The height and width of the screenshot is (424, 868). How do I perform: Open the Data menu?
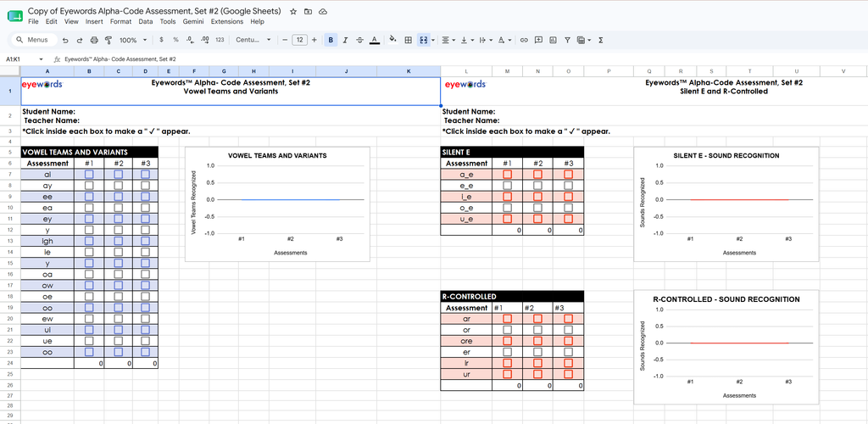click(x=146, y=21)
